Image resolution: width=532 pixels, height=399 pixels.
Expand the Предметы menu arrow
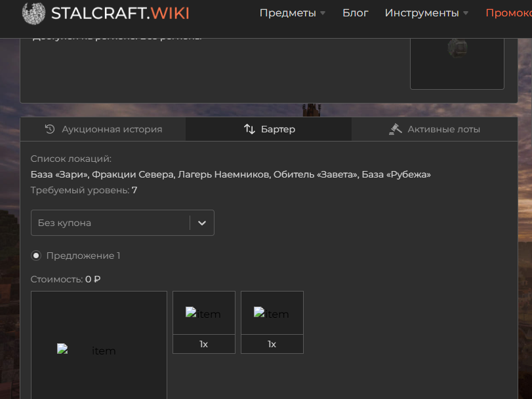[323, 13]
